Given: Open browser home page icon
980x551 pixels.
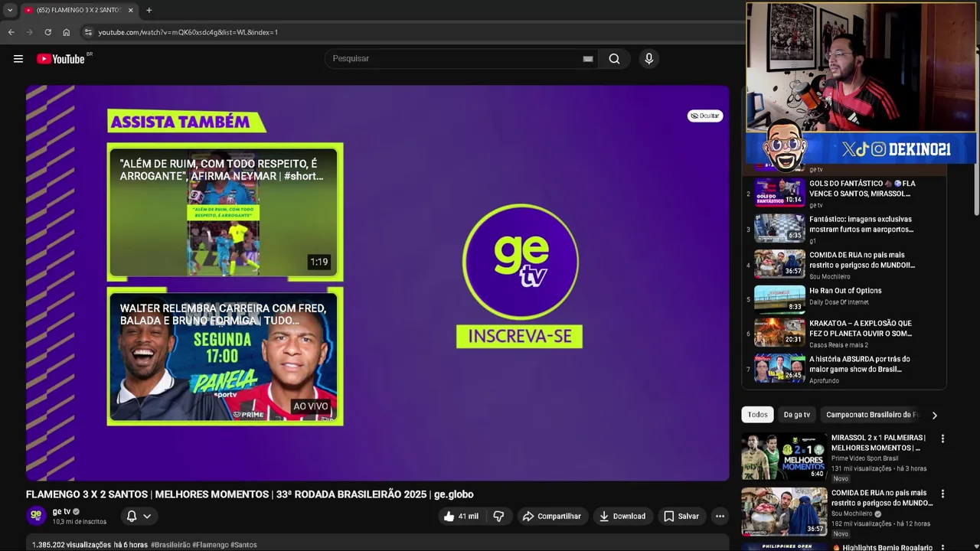Looking at the screenshot, I should click(66, 32).
